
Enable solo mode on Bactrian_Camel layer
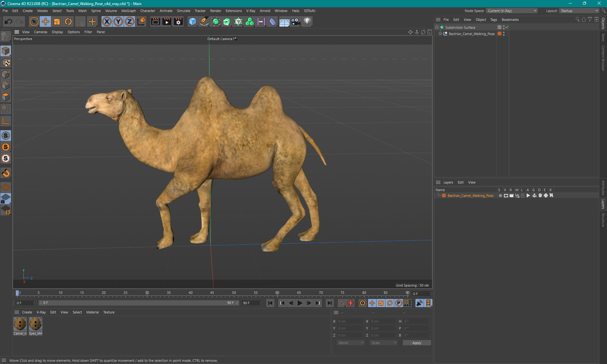click(500, 196)
